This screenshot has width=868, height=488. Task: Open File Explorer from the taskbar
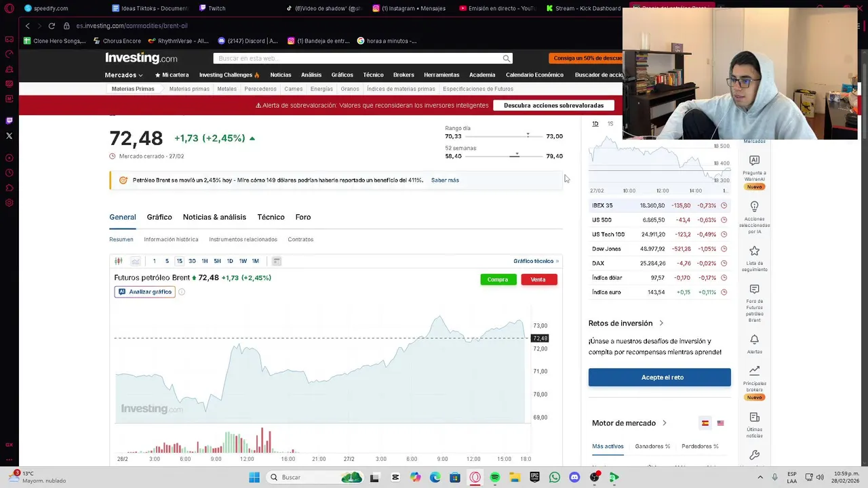coord(515,477)
